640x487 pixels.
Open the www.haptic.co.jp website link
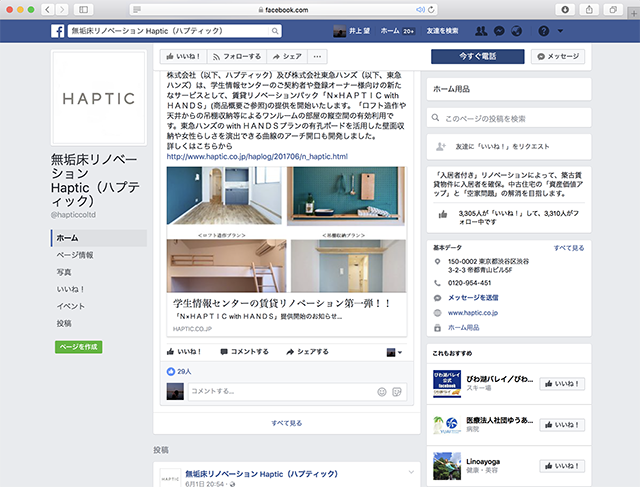tap(473, 313)
